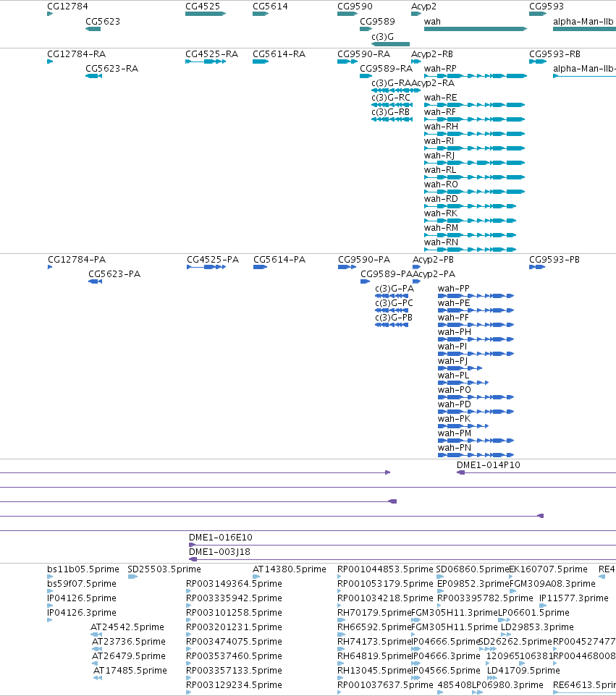Click the IP11577.3prime EST label
The width and height of the screenshot is (616, 696).
pyautogui.click(x=574, y=598)
